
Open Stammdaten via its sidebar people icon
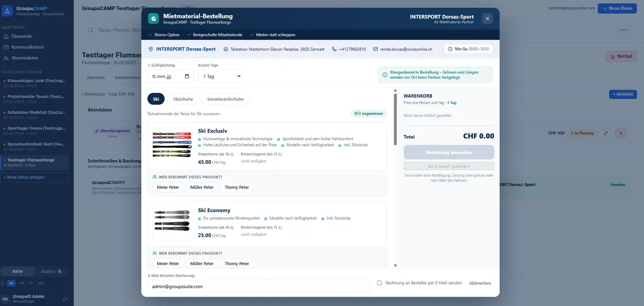pos(6,58)
